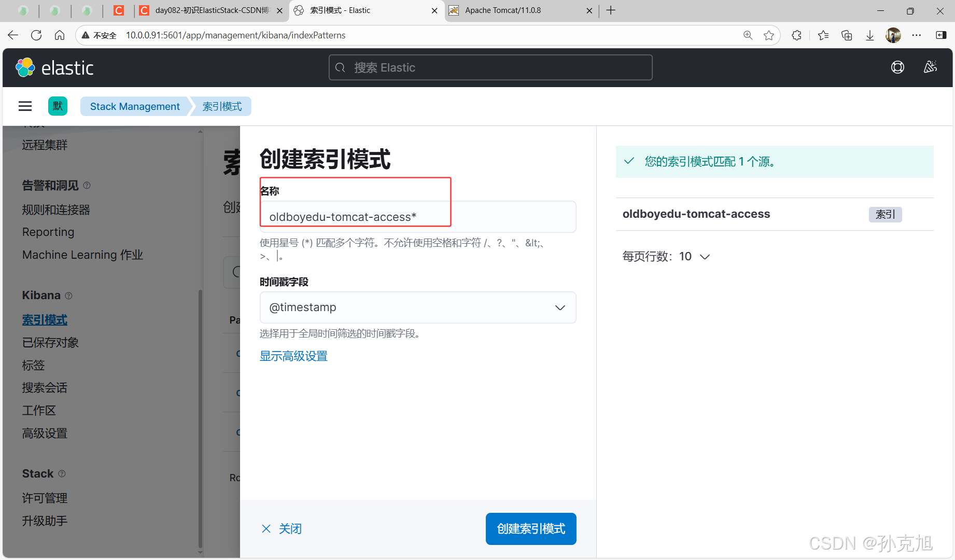Click browser back arrow
Viewport: 955px width, 560px height.
(13, 35)
